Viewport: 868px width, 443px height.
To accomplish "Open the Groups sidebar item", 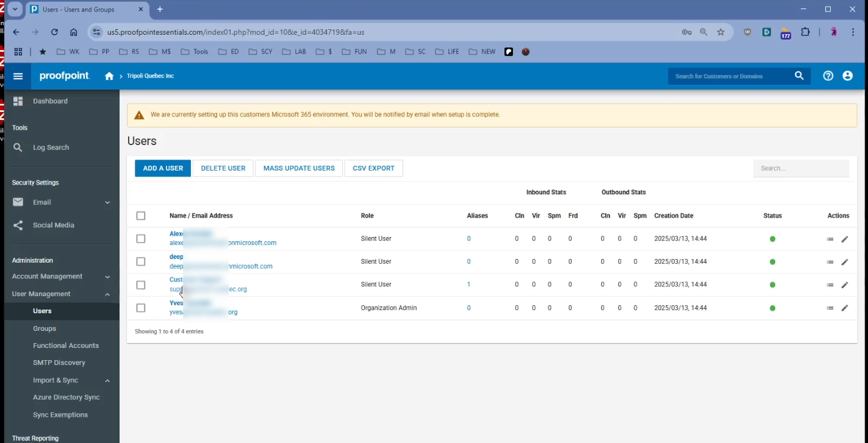I will click(x=45, y=328).
